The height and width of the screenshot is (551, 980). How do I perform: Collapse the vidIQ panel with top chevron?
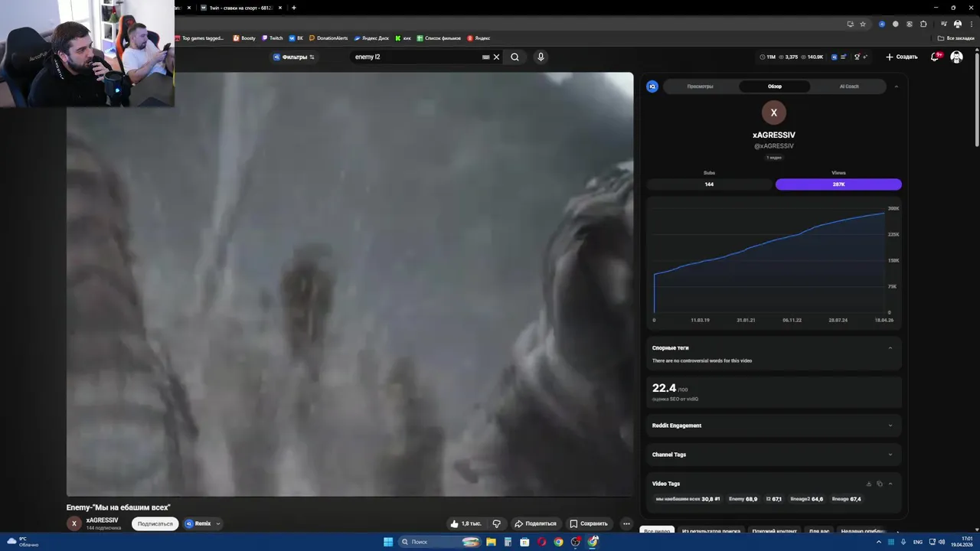896,86
